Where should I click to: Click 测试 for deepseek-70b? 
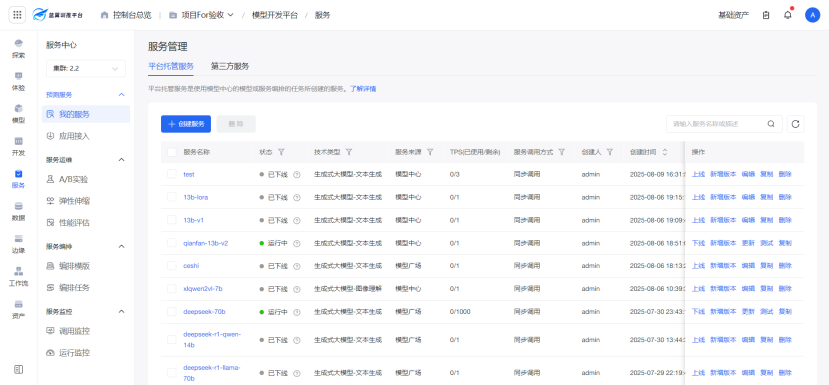pyautogui.click(x=767, y=312)
